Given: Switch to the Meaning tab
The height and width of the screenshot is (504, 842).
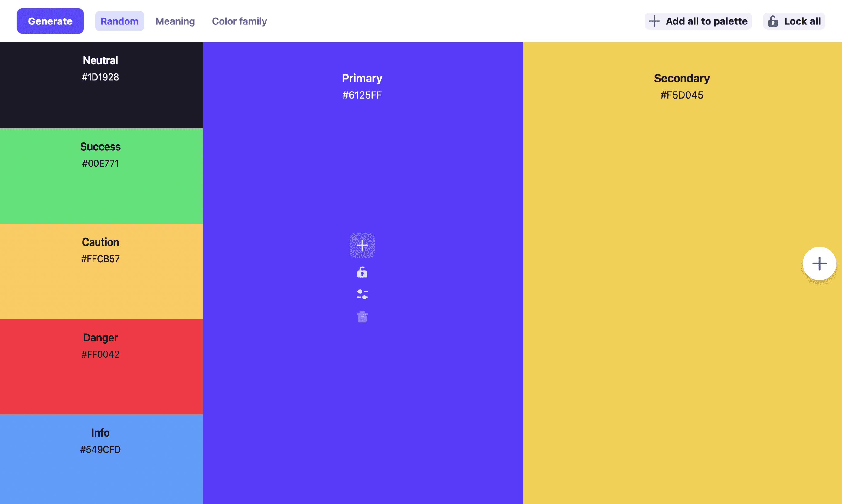Looking at the screenshot, I should point(175,21).
